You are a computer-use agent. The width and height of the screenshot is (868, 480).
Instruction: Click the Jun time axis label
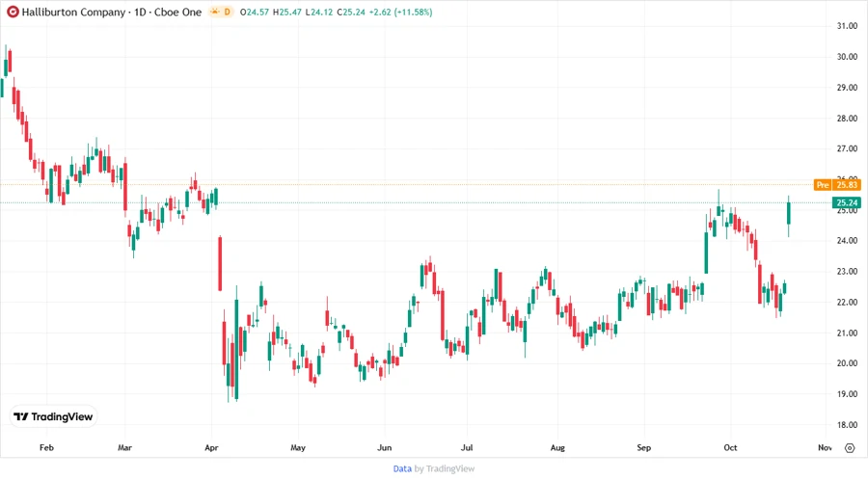[x=384, y=448]
